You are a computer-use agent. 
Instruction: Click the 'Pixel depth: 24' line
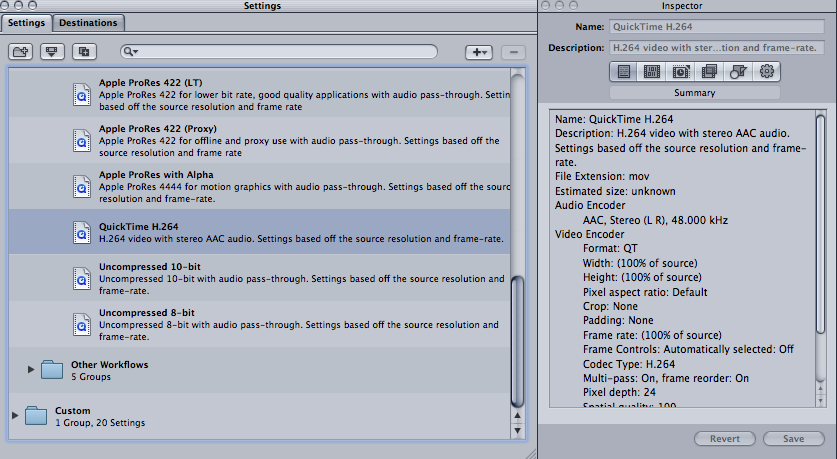click(619, 392)
